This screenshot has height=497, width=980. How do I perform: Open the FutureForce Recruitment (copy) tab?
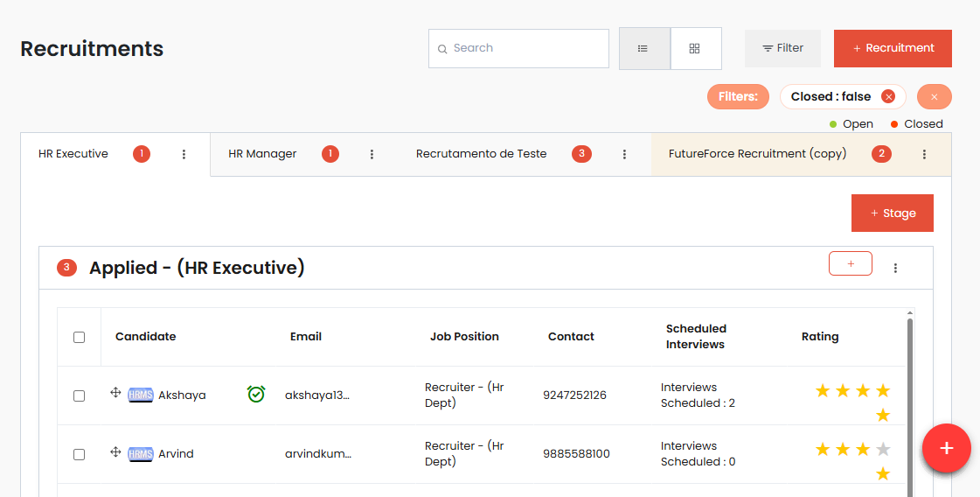point(757,154)
